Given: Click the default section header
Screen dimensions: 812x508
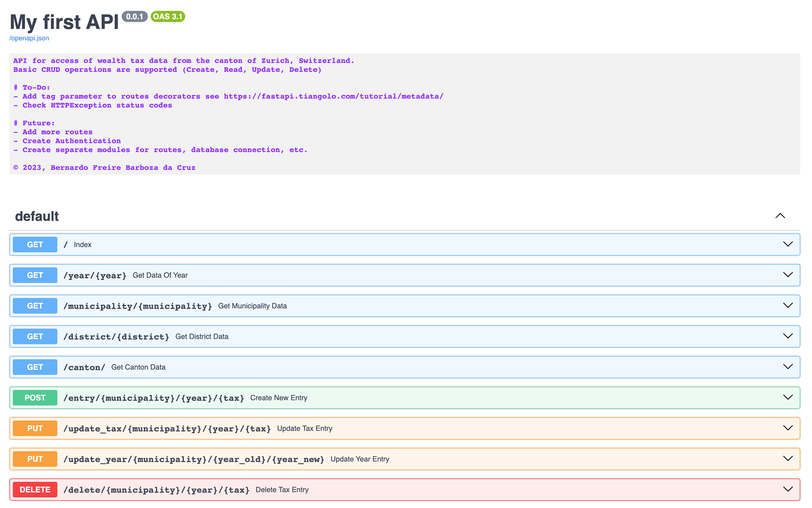Looking at the screenshot, I should click(x=37, y=216).
